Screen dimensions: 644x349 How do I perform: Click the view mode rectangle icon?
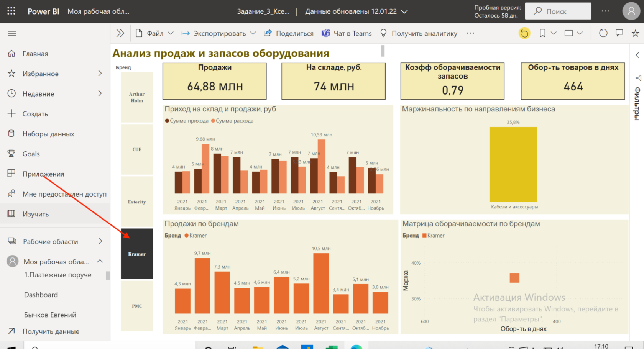click(569, 33)
